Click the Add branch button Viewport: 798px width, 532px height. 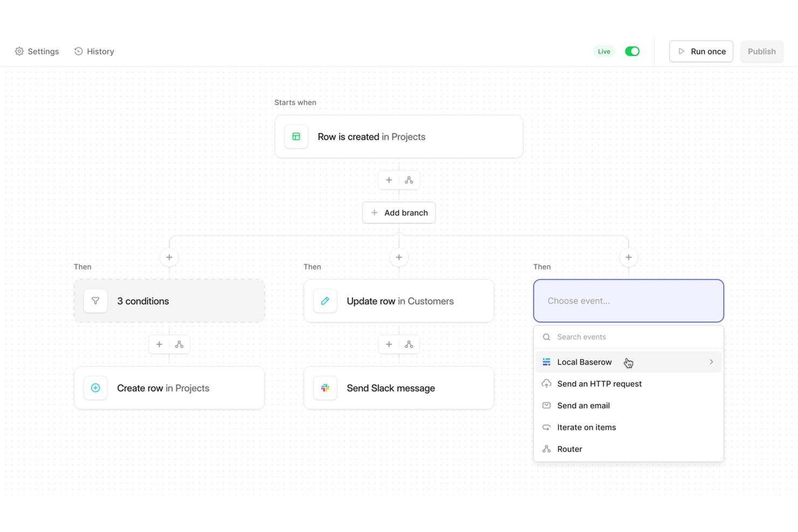[399, 213]
